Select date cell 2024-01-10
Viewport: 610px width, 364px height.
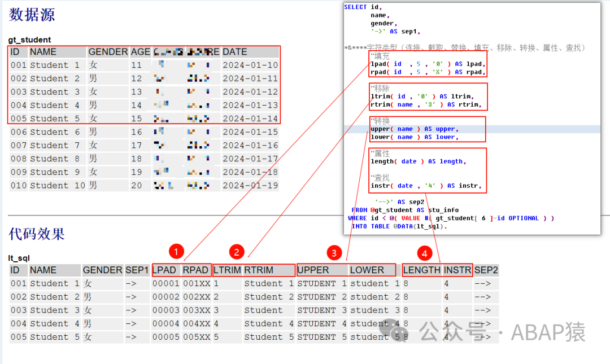250,65
